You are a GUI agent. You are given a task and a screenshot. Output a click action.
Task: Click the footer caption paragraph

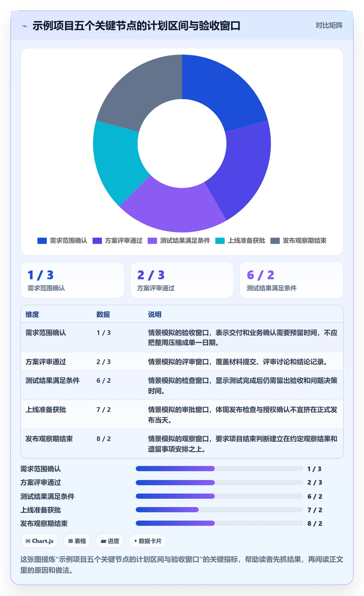[182, 565]
